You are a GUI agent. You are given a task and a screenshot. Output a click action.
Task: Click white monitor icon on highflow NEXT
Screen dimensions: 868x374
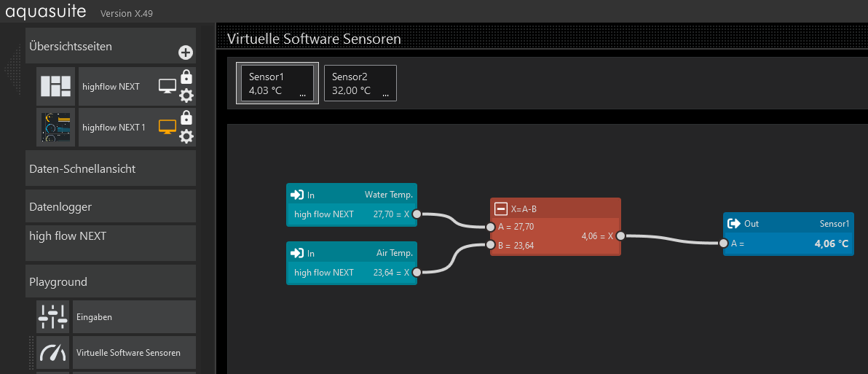coord(167,87)
